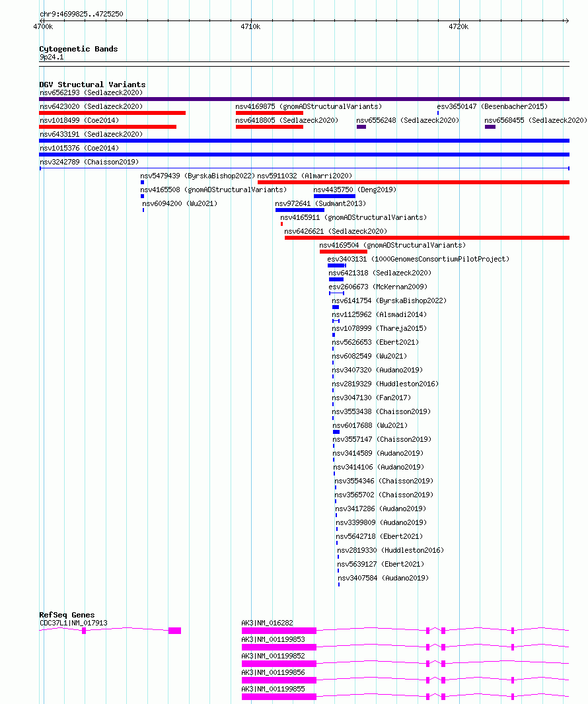The width and height of the screenshot is (588, 704).
Task: Open nsv4165911 gnomADStructuralVariants label
Action: [x=353, y=218]
